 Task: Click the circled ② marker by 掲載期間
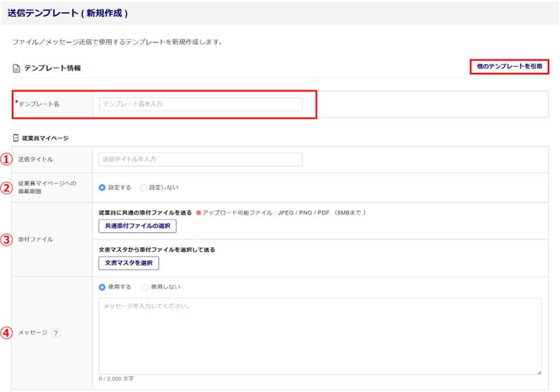tap(6, 187)
